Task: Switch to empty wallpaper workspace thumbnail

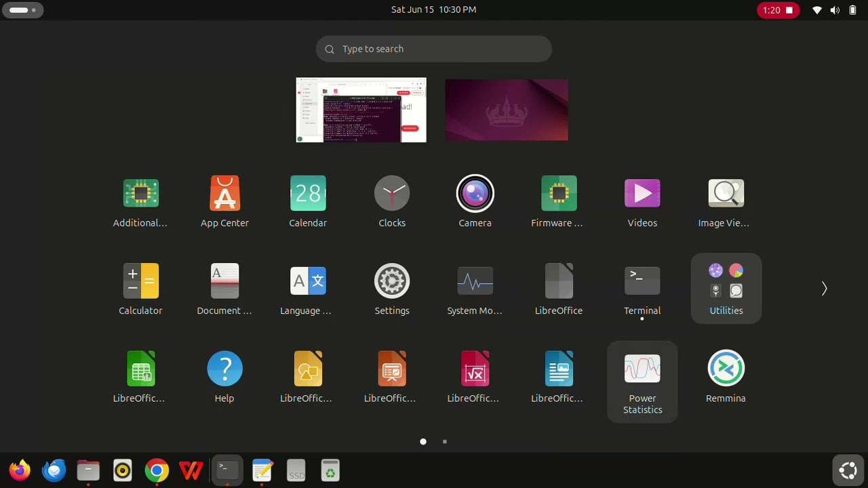Action: point(507,110)
